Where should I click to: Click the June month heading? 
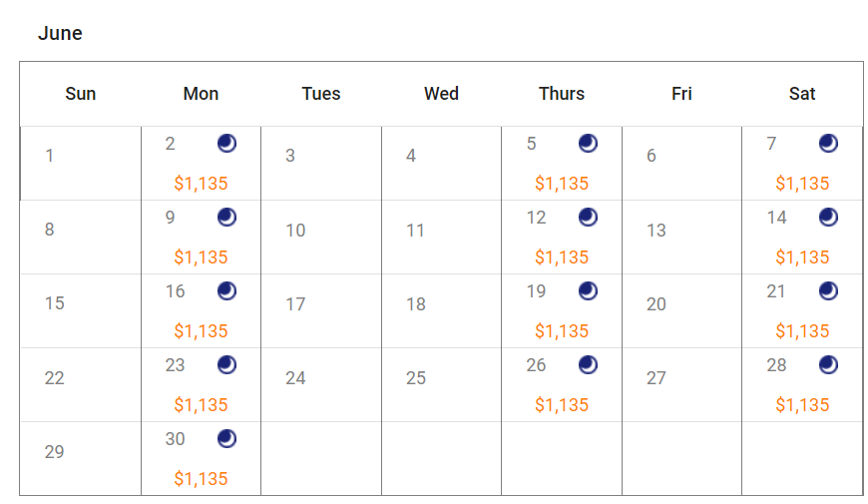(x=60, y=33)
